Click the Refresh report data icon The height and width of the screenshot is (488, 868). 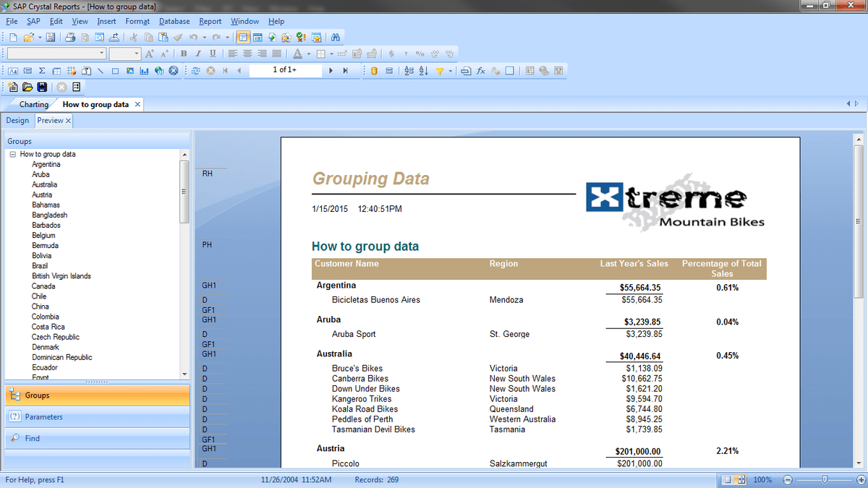click(x=195, y=71)
